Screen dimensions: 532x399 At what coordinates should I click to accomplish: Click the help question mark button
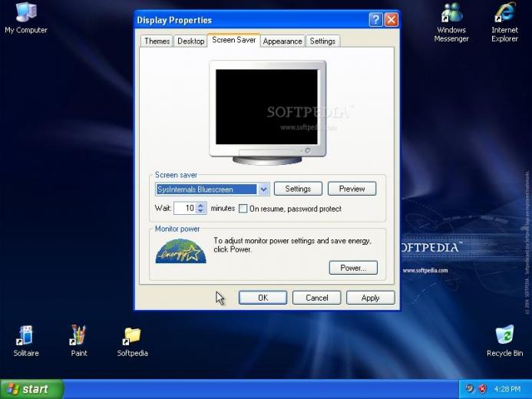coord(375,20)
